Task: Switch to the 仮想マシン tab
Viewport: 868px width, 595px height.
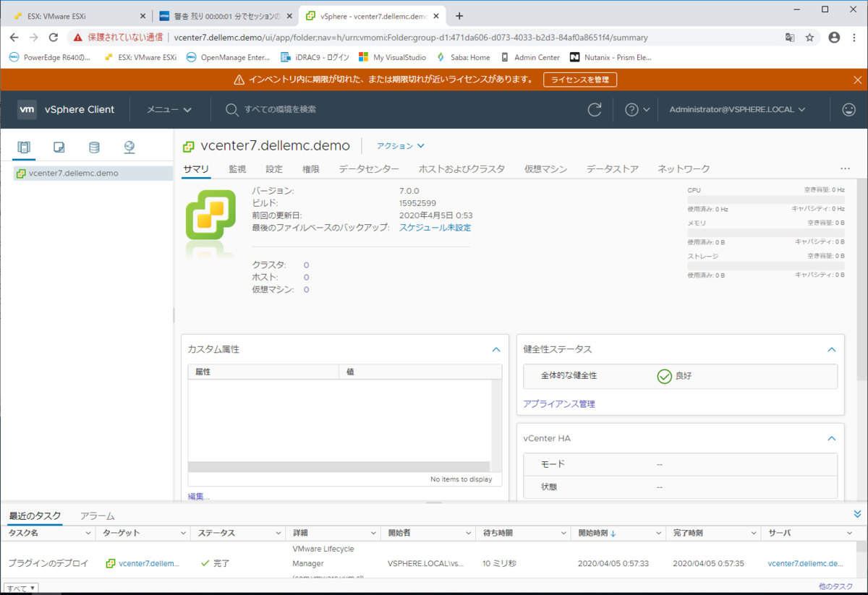Action: pyautogui.click(x=545, y=168)
